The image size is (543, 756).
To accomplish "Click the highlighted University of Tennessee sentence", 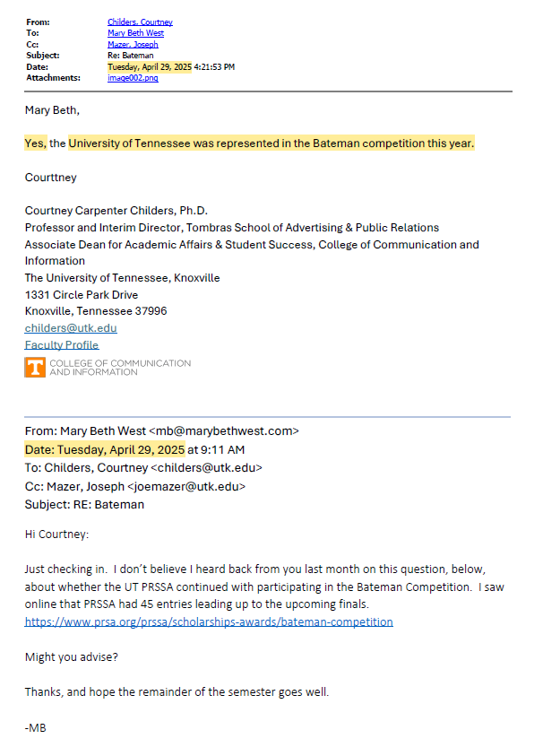I will [x=271, y=143].
